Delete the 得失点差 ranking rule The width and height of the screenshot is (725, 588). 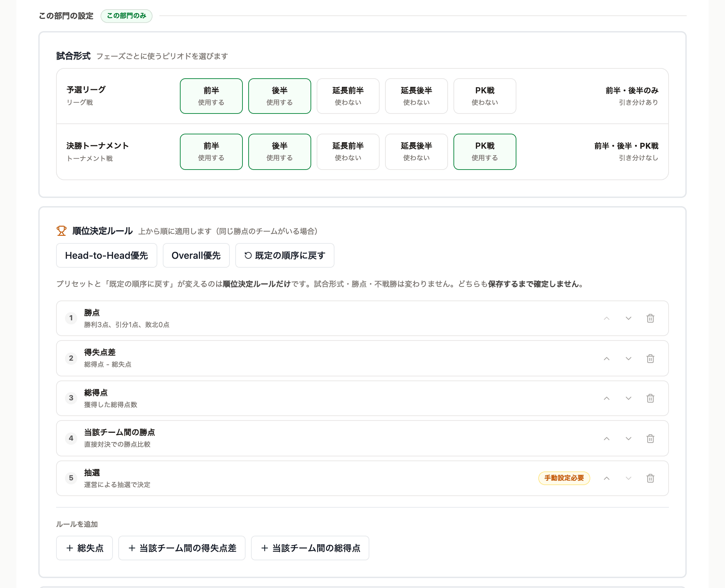(650, 359)
